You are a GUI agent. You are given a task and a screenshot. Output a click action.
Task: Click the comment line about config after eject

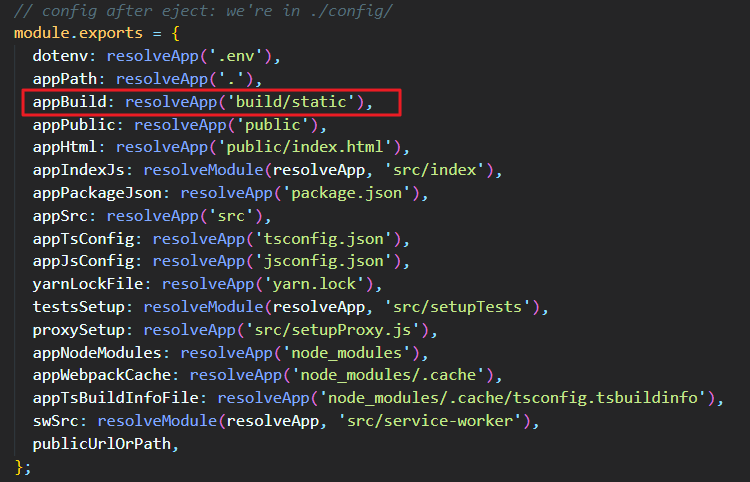[203, 11]
